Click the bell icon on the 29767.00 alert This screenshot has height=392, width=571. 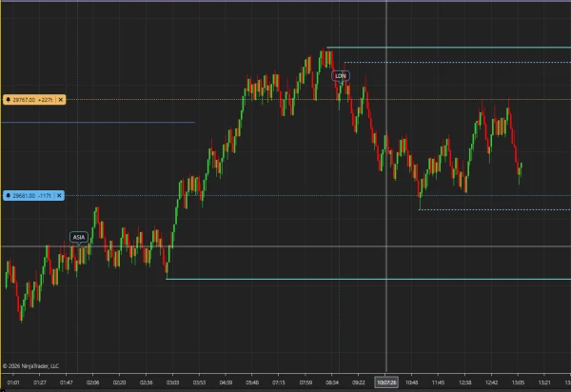8,100
